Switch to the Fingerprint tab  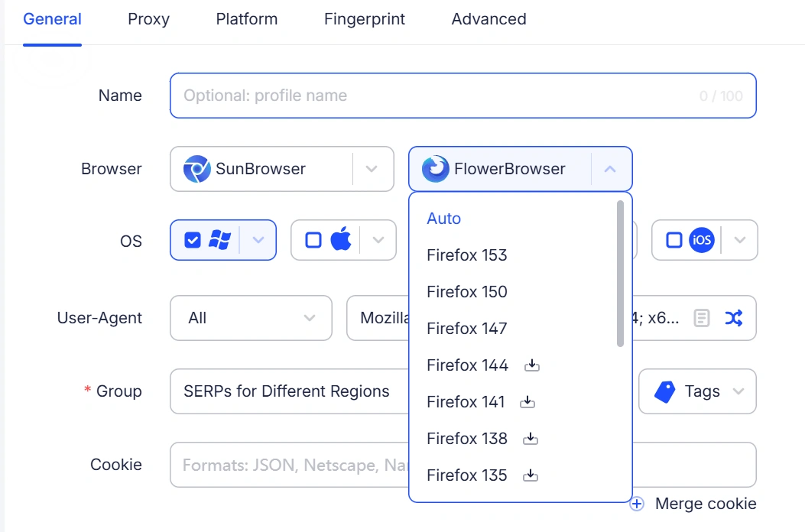(x=365, y=19)
